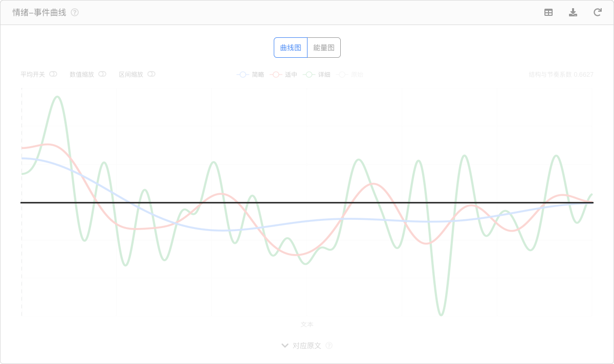Enable the greyed-out fourth legend series
614x364 pixels.
tap(350, 75)
